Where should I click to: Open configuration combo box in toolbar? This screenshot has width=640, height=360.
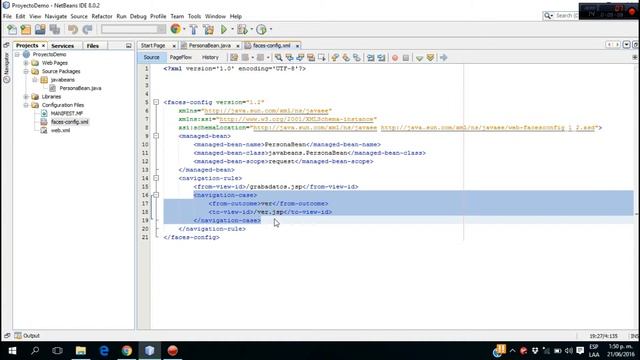pos(133,29)
